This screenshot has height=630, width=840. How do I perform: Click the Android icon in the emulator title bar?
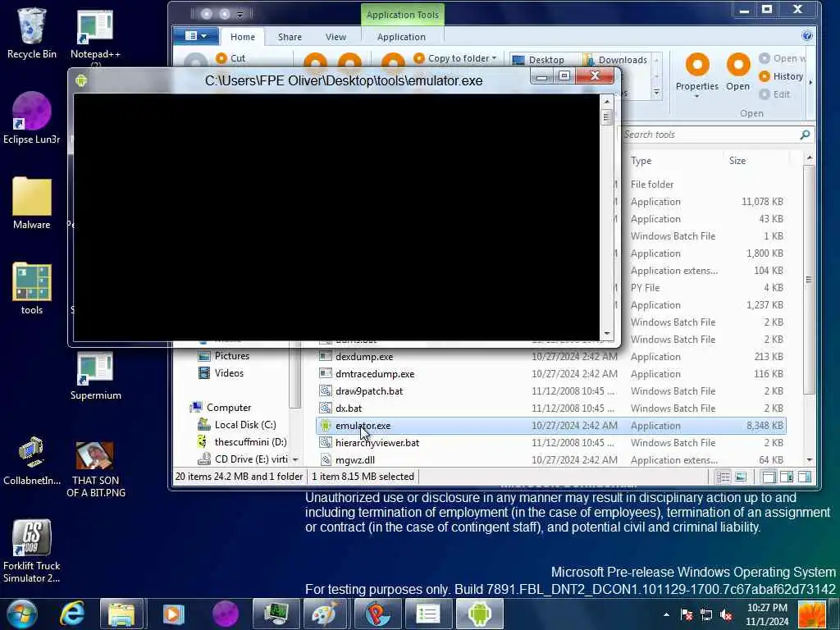[x=81, y=80]
